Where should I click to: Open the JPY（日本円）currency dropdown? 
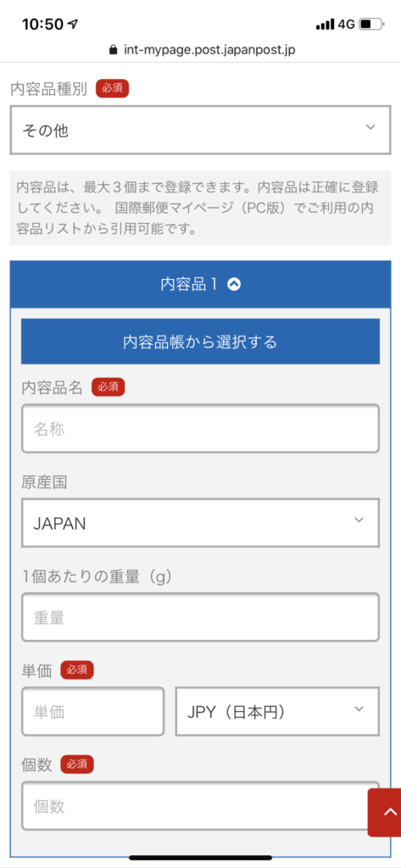click(277, 711)
